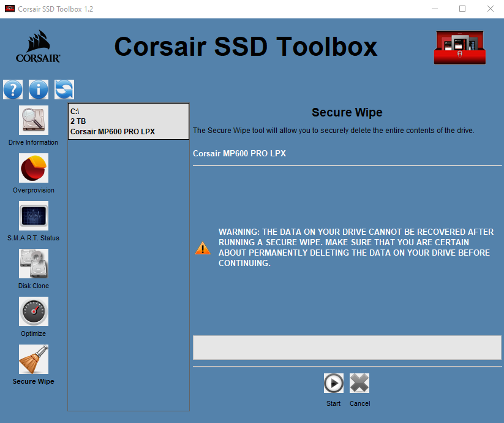Image resolution: width=504 pixels, height=423 pixels.
Task: Open the Help question mark icon
Action: (13, 90)
